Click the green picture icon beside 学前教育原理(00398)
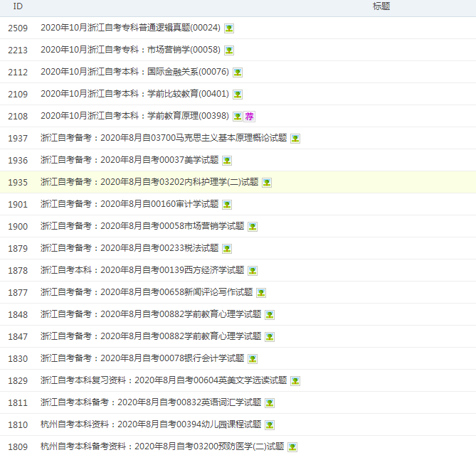This screenshot has height=455, width=476. tap(238, 117)
